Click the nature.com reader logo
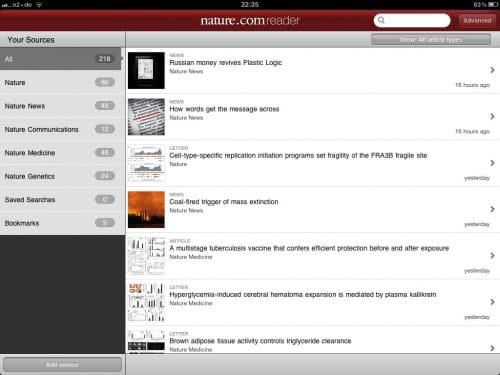Viewport: 500px width, 375px height. [x=250, y=20]
